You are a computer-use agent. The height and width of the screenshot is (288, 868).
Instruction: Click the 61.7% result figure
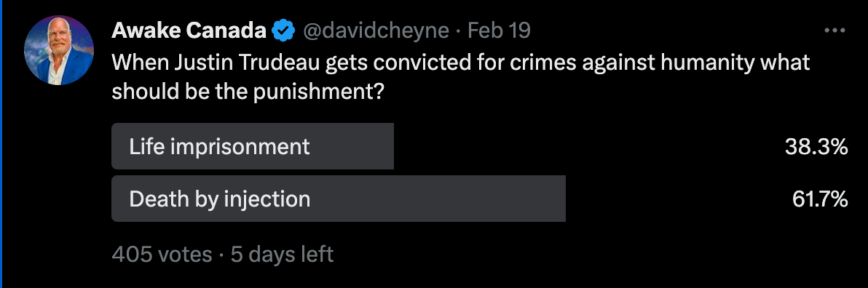click(820, 199)
